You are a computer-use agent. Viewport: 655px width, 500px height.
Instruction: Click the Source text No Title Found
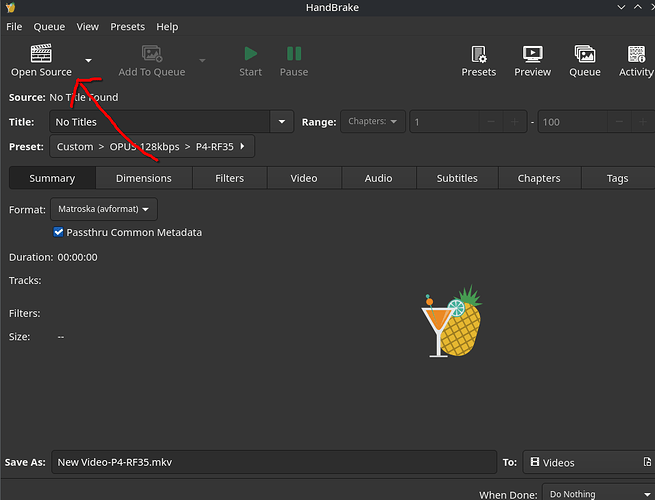[x=84, y=97]
